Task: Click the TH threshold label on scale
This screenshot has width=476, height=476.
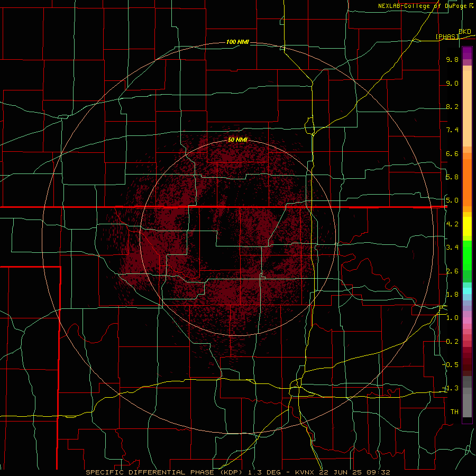Action: (454, 412)
